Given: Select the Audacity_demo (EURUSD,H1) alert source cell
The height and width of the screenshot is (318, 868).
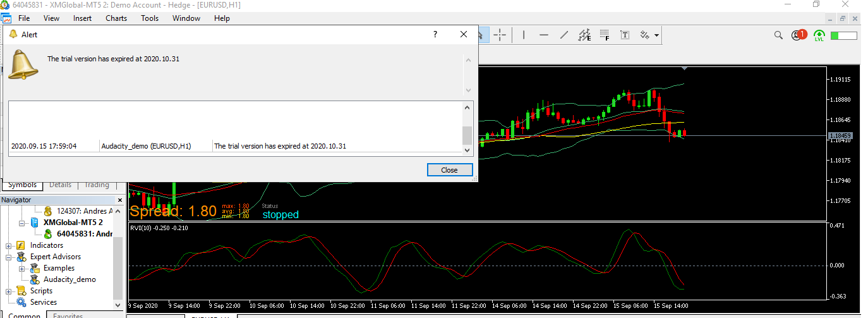Looking at the screenshot, I should [147, 146].
